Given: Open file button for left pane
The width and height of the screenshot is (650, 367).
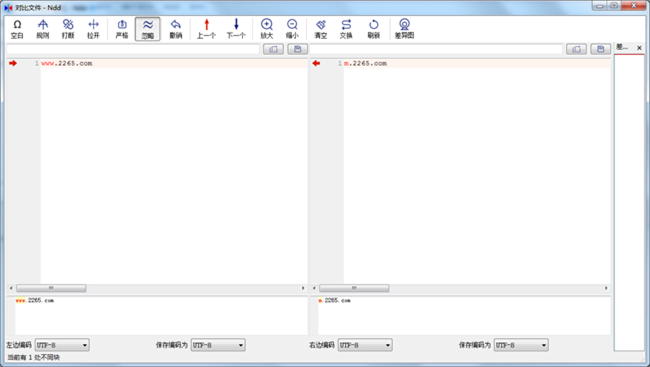Looking at the screenshot, I should [273, 49].
